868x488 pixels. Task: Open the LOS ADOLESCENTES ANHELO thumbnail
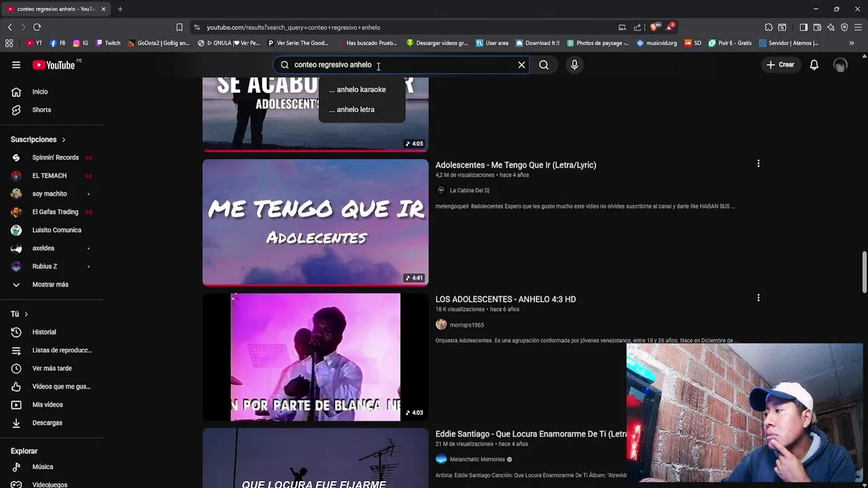315,357
